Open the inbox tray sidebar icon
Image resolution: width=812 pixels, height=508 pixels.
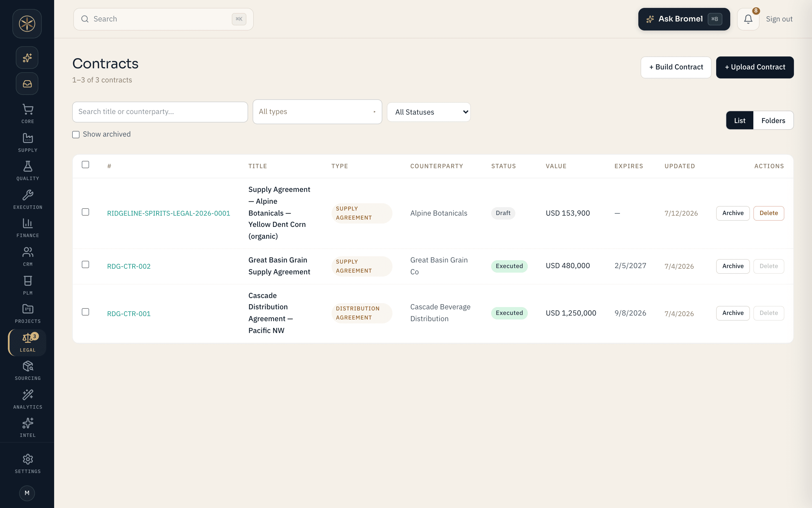tap(27, 84)
